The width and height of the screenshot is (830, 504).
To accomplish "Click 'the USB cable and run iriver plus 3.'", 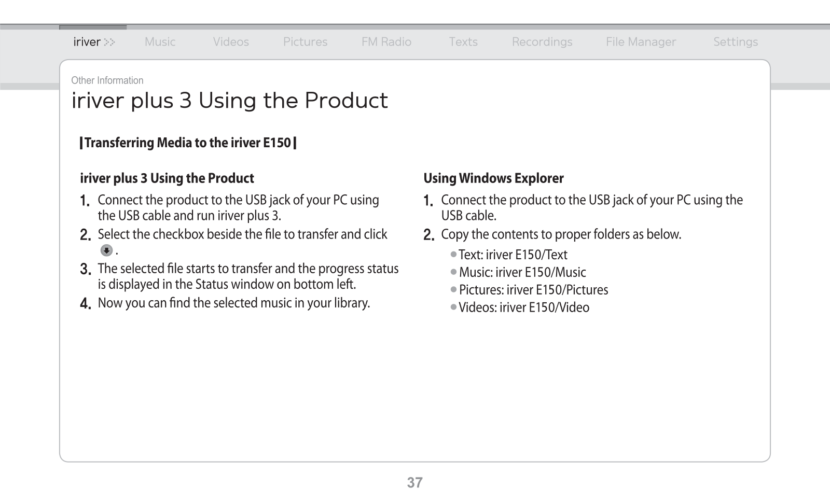I will (189, 216).
